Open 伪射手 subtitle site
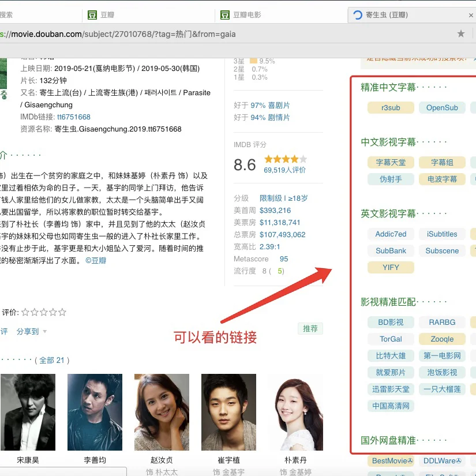Image resolution: width=476 pixels, height=476 pixels. (391, 179)
